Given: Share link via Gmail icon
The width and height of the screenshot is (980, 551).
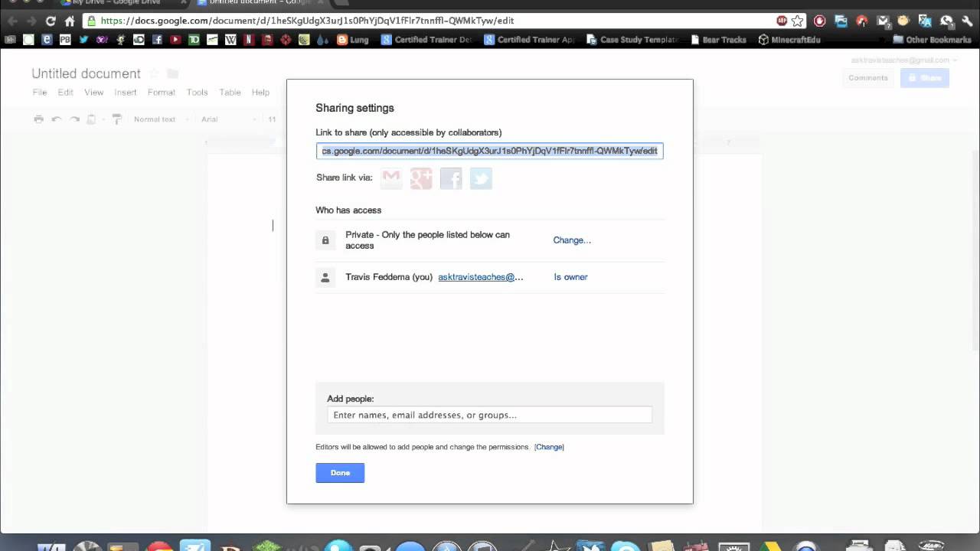Looking at the screenshot, I should coord(391,178).
